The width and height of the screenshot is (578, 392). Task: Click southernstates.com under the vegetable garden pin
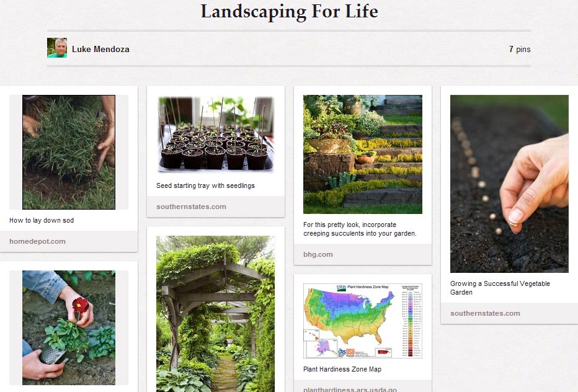486,314
